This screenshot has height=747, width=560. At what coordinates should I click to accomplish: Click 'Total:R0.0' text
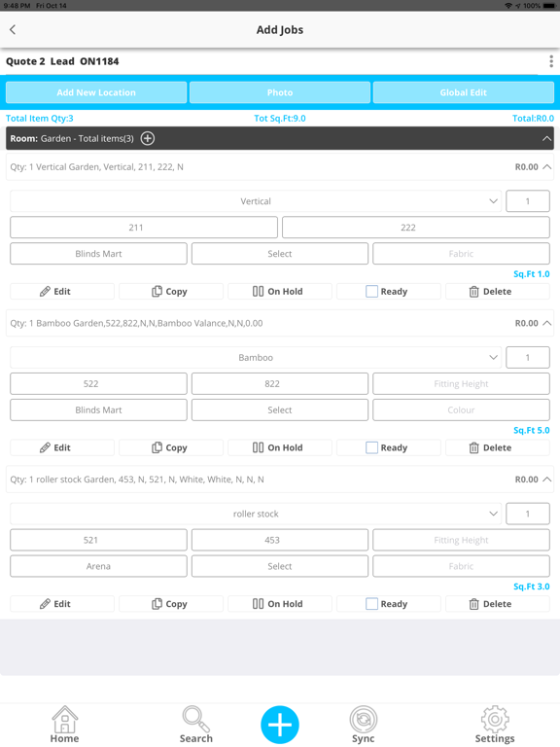pos(533,118)
